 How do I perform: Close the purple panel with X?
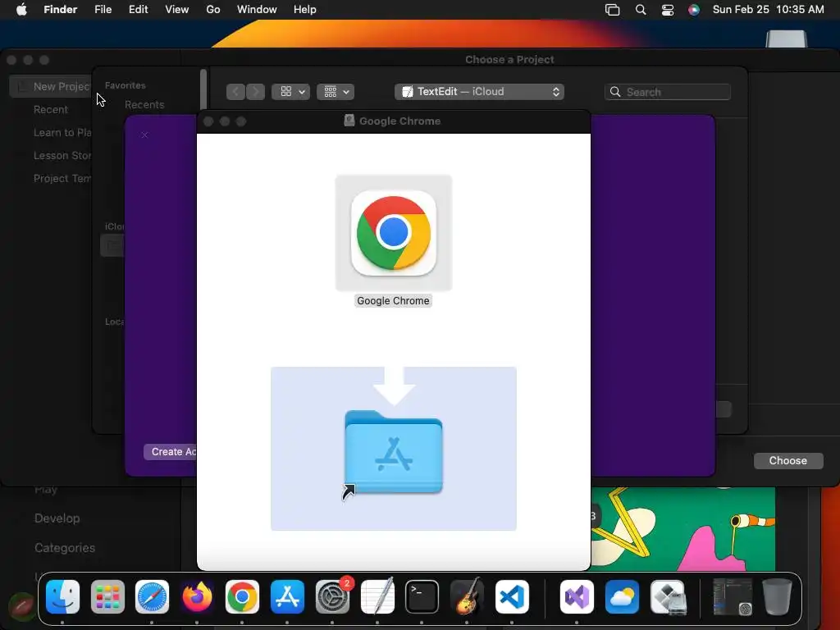pos(144,135)
